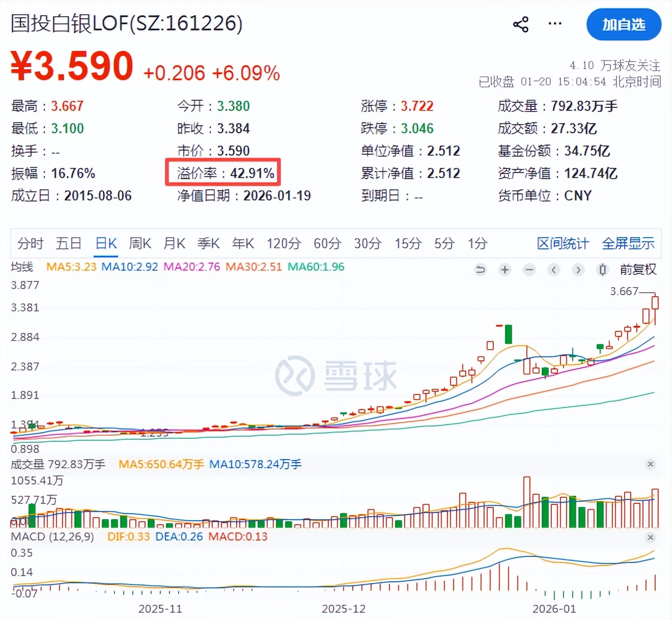672x620 pixels.
Task: Toggle the candlestick style icon
Action: click(603, 270)
